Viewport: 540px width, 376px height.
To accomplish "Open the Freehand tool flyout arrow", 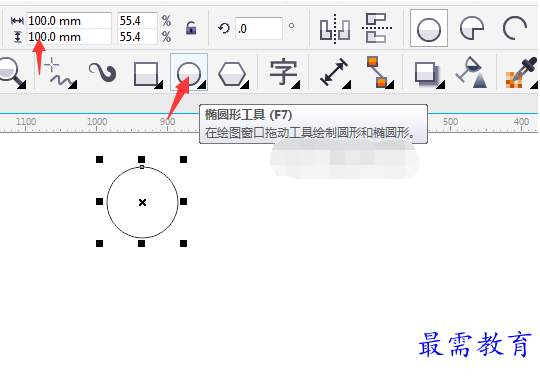I will 73,84.
